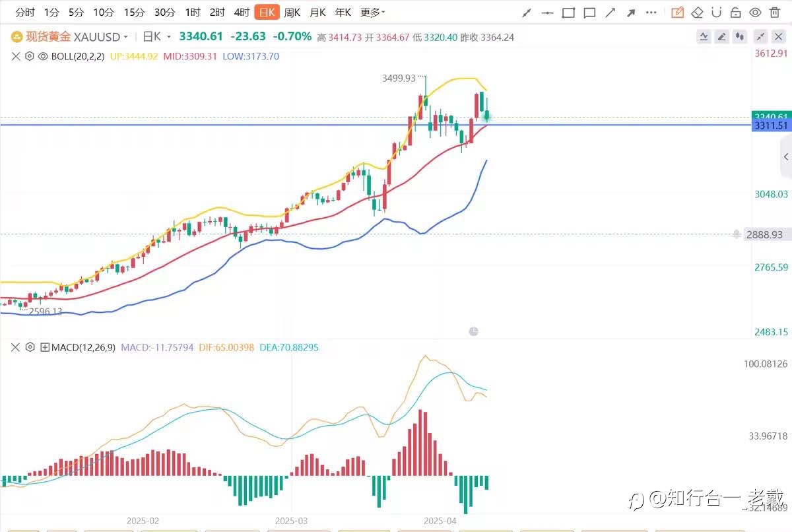Select the comment bubble annotation tool

point(589,13)
